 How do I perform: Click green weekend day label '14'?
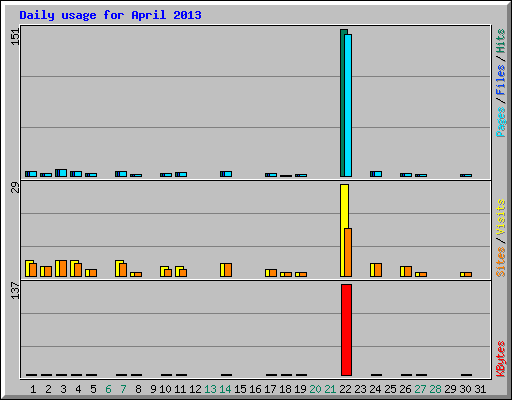coord(225,389)
